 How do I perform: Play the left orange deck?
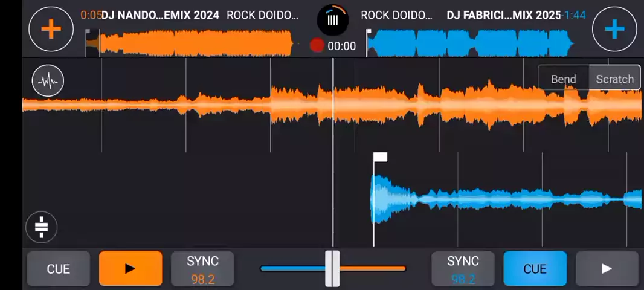point(130,269)
